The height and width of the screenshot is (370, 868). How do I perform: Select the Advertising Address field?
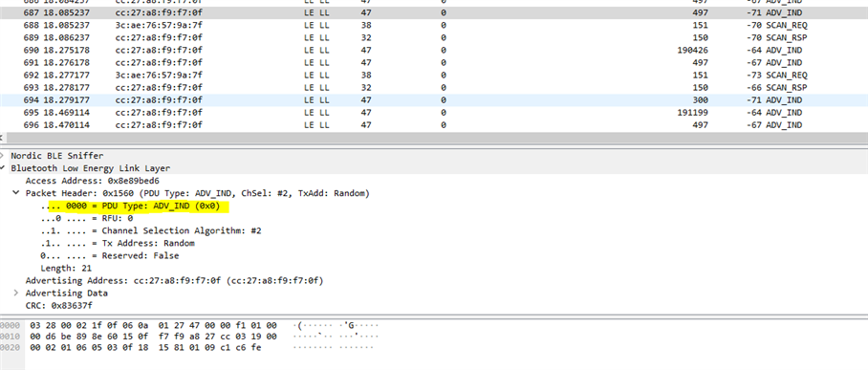pyautogui.click(x=174, y=281)
